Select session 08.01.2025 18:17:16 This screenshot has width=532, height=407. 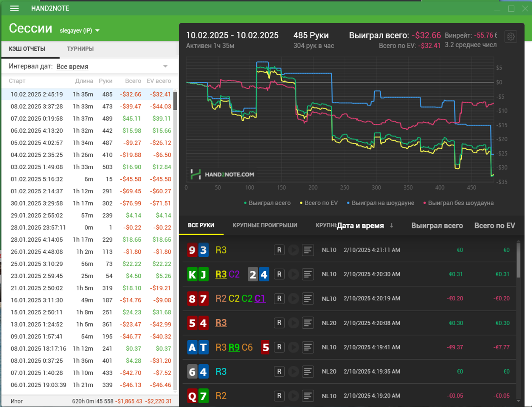pos(87,349)
